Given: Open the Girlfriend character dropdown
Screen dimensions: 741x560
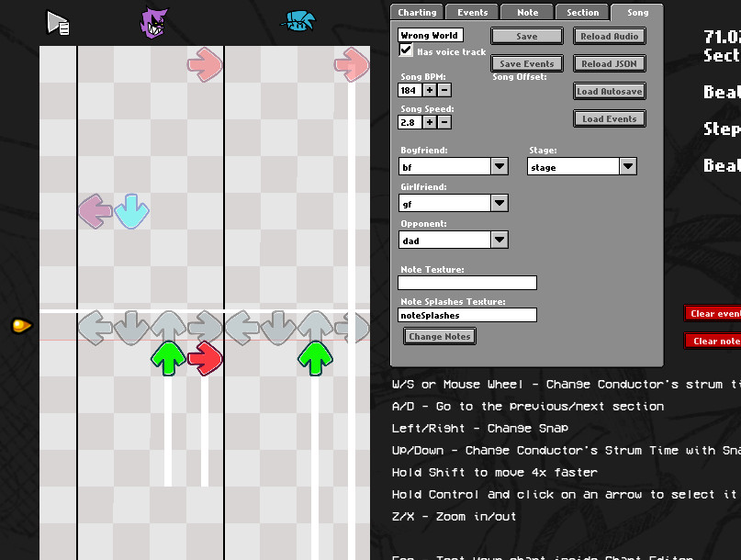Looking at the screenshot, I should [500, 203].
